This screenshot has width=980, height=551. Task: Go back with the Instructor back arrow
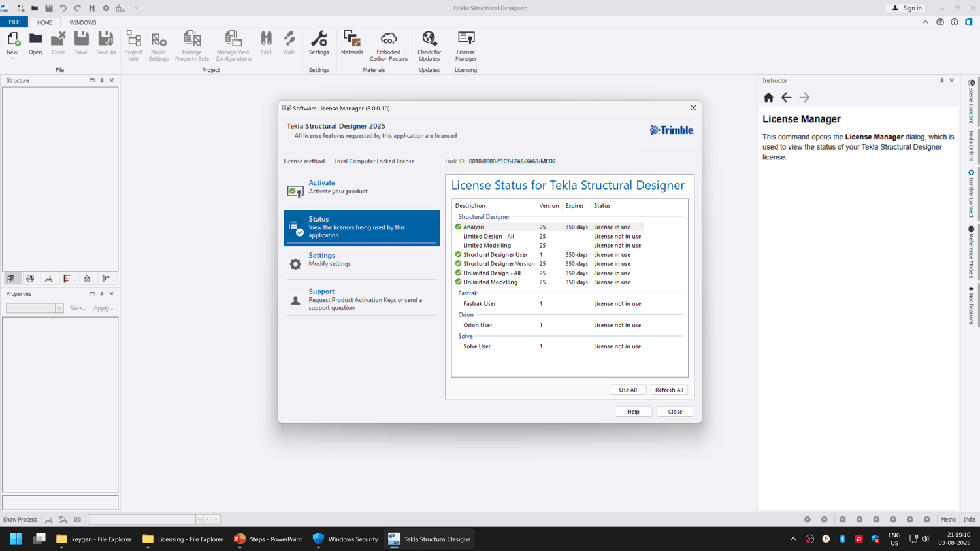[787, 97]
